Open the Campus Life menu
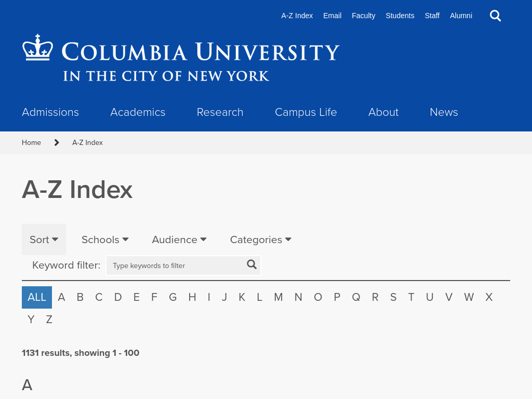 (x=305, y=112)
